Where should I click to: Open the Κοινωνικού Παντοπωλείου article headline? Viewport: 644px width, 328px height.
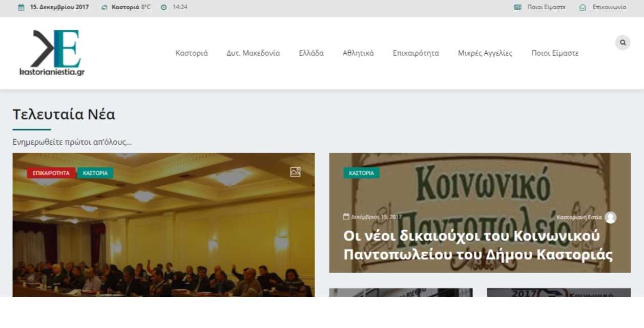[x=477, y=246]
